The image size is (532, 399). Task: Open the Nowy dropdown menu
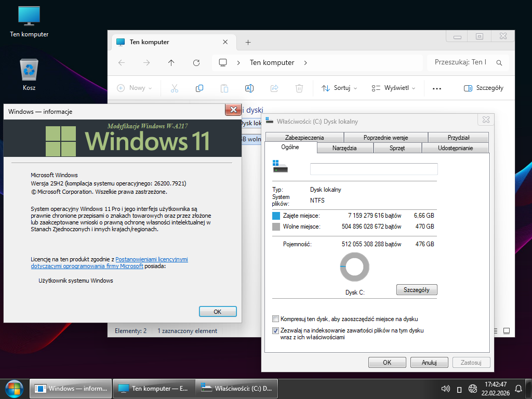coord(135,88)
